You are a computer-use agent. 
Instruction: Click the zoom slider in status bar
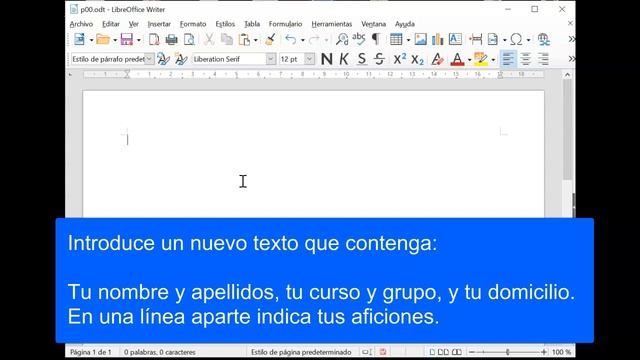(x=508, y=352)
